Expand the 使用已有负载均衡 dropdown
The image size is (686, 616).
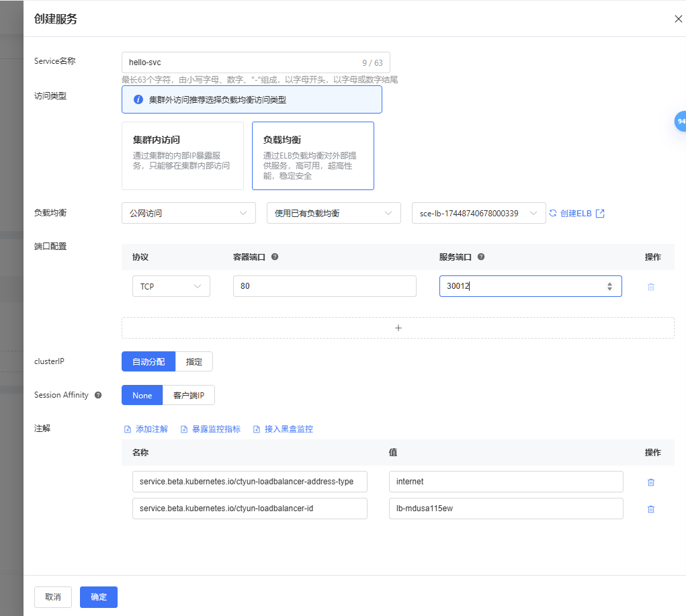pyautogui.click(x=333, y=213)
